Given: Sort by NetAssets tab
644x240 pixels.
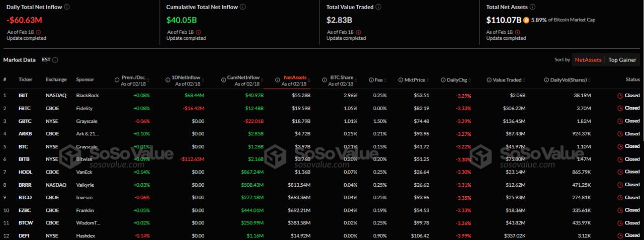Looking at the screenshot, I should pos(588,59).
